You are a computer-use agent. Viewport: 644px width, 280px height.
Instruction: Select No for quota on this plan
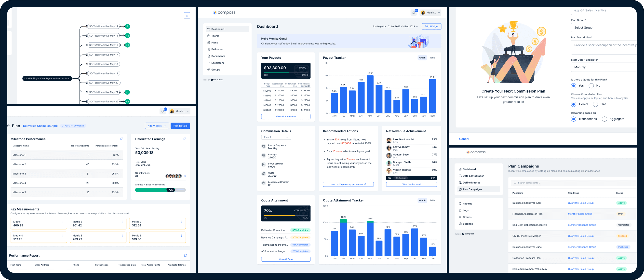pos(591,86)
